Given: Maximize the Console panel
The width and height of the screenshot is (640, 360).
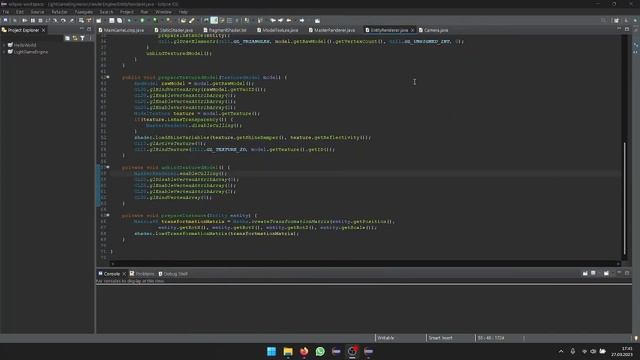Looking at the screenshot, I should click(x=627, y=273).
